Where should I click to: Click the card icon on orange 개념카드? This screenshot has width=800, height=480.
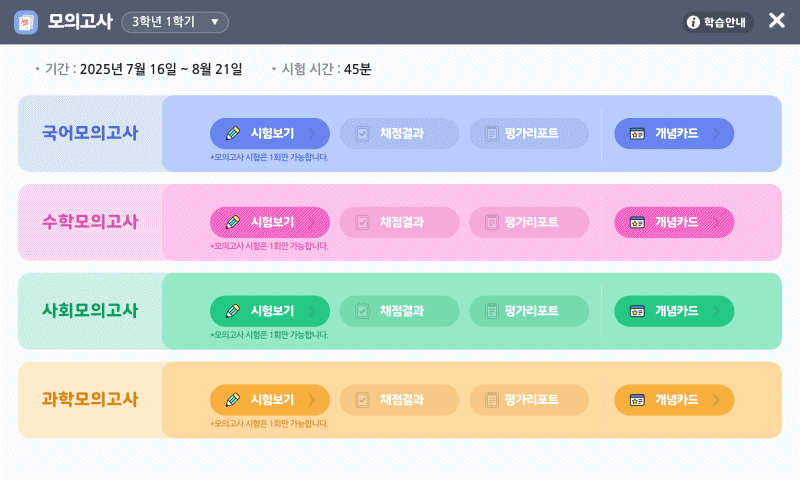point(637,400)
